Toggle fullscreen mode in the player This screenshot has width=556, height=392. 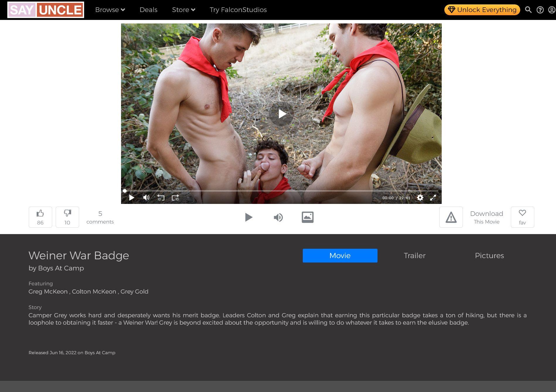(x=433, y=198)
